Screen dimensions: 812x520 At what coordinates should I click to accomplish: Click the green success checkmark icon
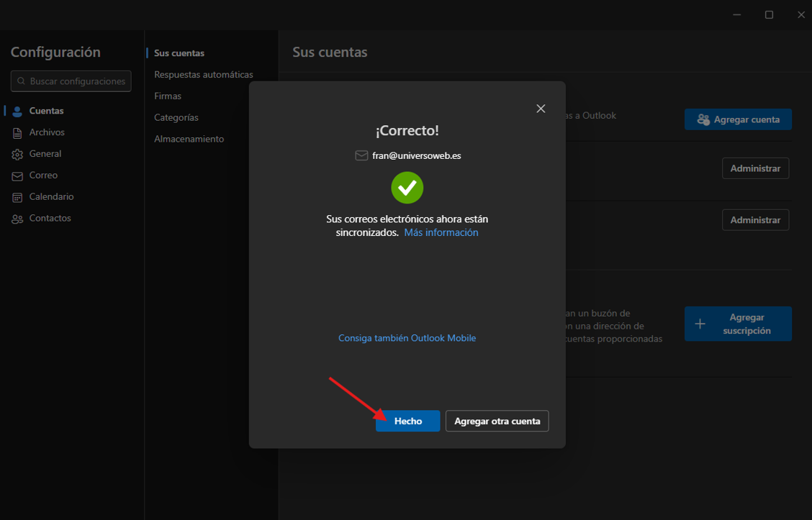[407, 188]
